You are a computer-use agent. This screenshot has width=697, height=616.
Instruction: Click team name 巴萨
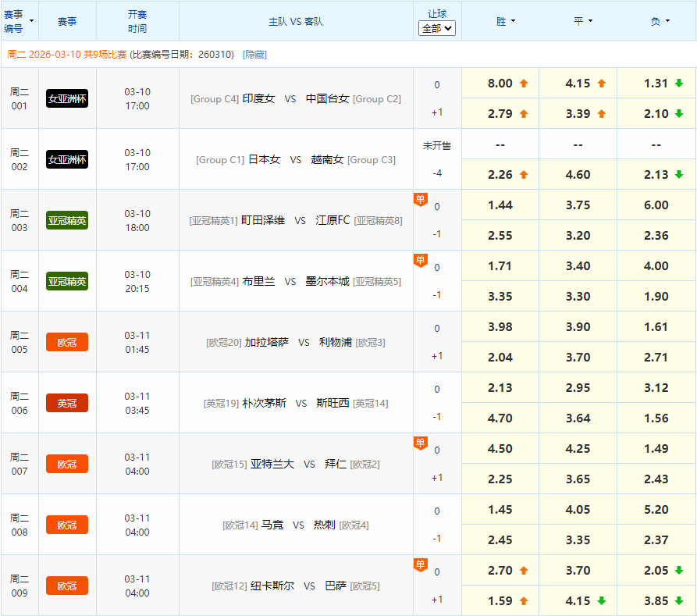336,586
